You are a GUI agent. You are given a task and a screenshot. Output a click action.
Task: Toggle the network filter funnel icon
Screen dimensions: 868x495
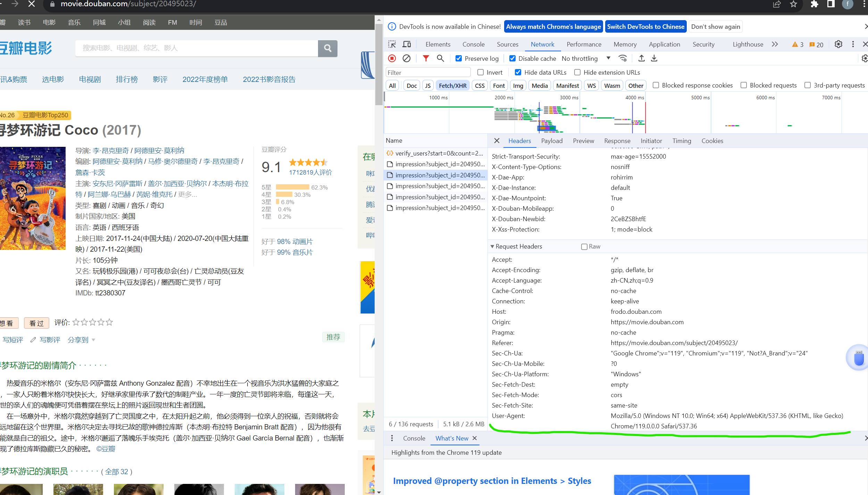[x=426, y=58]
